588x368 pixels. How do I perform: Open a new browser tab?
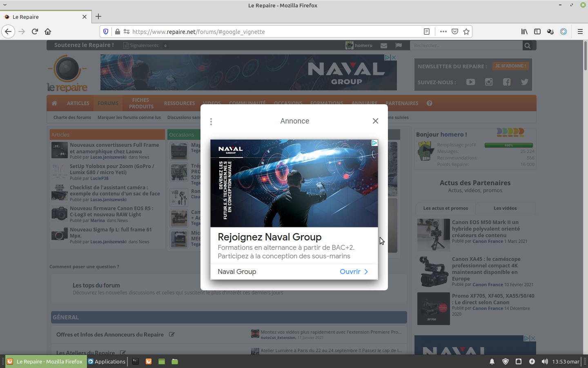click(x=98, y=17)
